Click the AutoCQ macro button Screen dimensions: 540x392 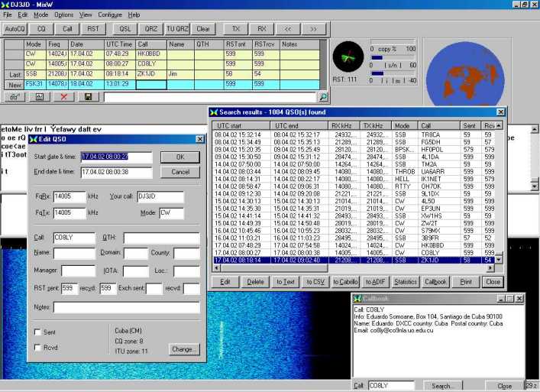pyautogui.click(x=15, y=29)
